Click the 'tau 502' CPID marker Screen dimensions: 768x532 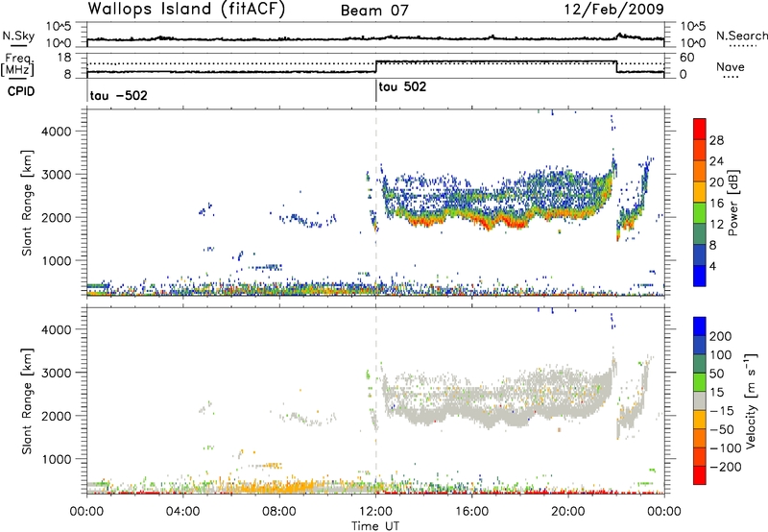[402, 86]
